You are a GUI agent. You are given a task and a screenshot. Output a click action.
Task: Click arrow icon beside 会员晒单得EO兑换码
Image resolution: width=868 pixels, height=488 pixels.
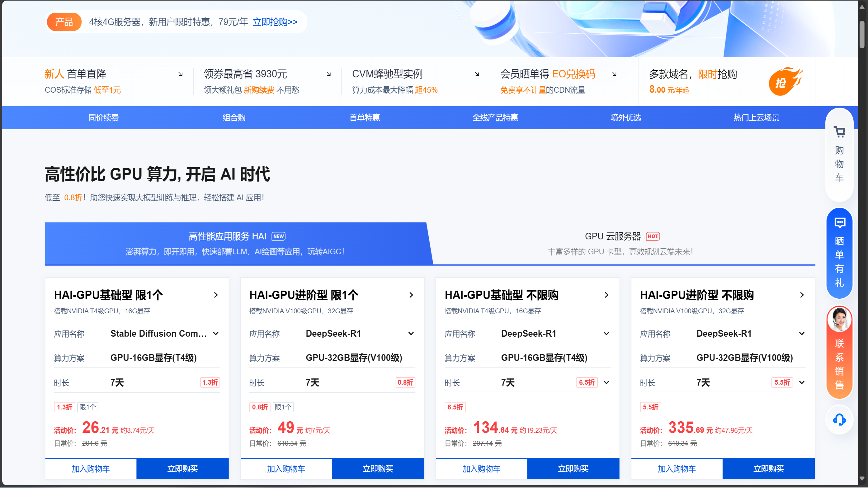[614, 74]
